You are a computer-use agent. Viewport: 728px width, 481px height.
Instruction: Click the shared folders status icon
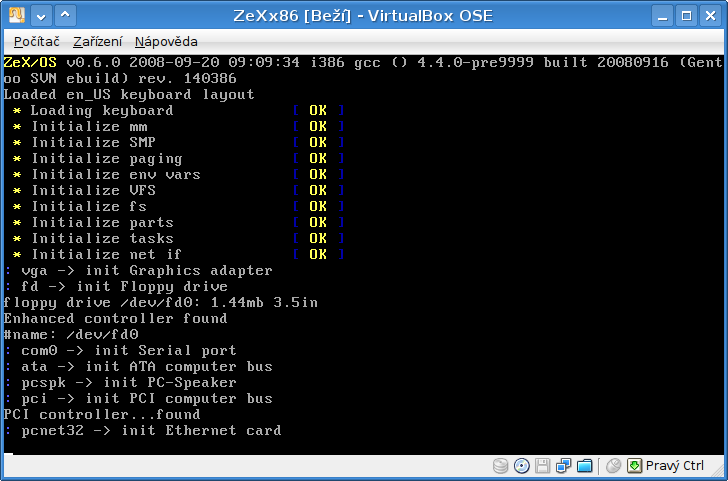[x=585, y=466]
